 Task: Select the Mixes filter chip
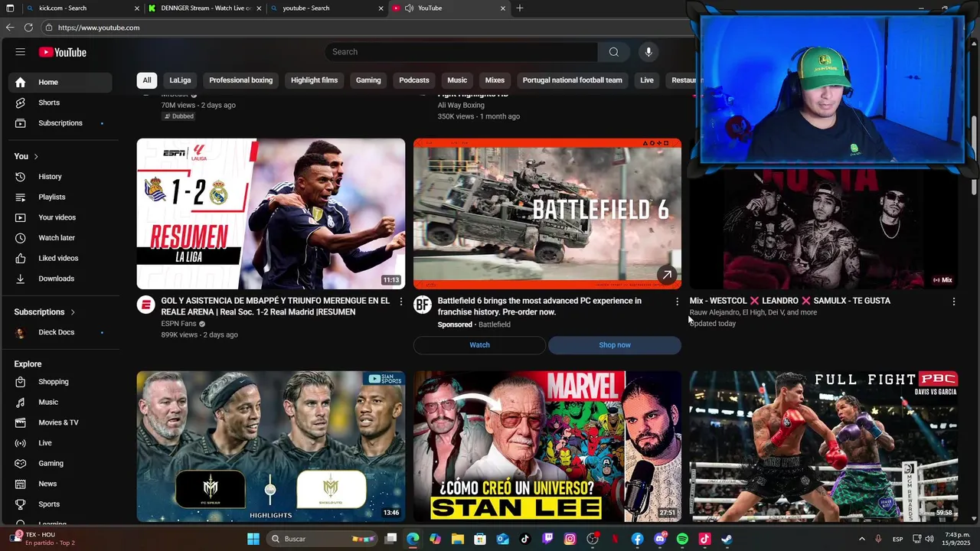pos(495,80)
